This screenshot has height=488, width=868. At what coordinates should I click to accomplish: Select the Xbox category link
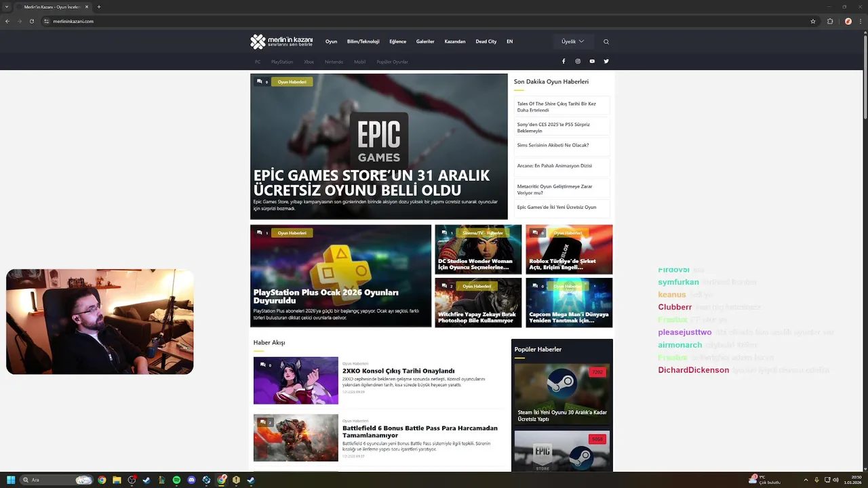point(309,62)
